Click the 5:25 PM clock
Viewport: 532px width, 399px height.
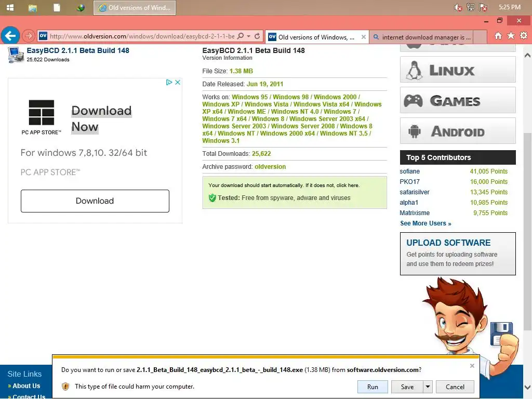(509, 7)
